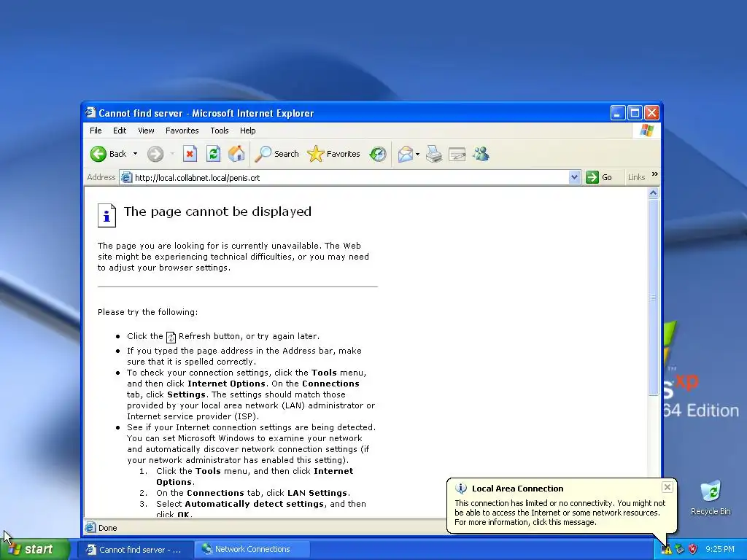The height and width of the screenshot is (560, 747).
Task: Open the Favorites menu
Action: (x=182, y=131)
